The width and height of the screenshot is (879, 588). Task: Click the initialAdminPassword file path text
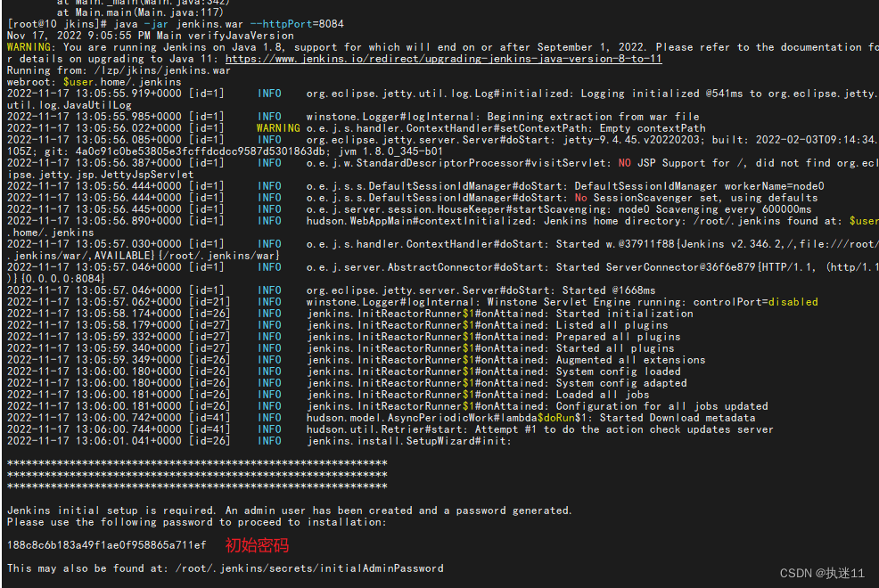click(309, 568)
